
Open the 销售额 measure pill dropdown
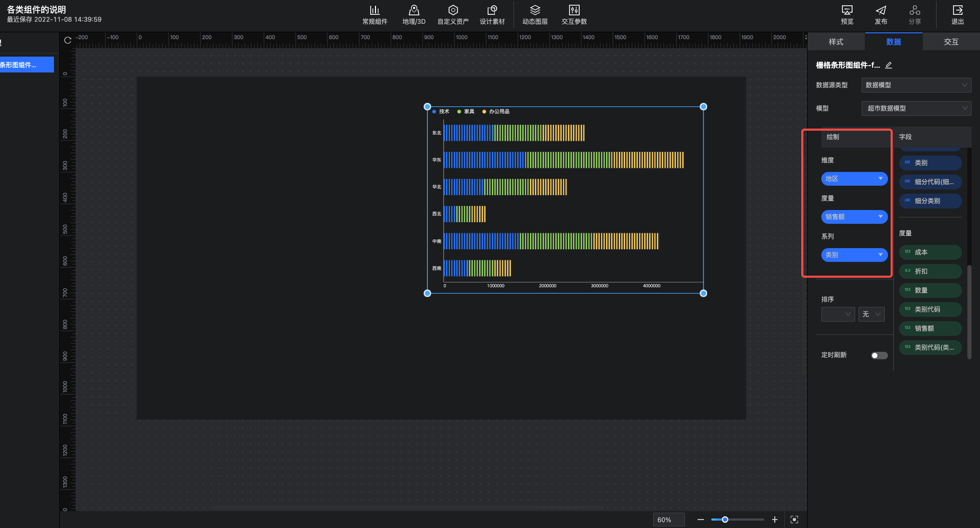pos(854,217)
